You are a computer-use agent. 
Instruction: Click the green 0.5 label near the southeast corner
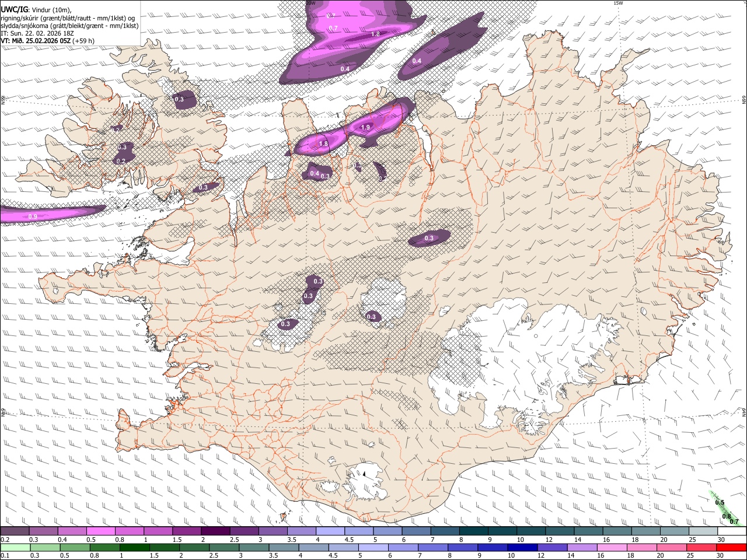click(720, 503)
